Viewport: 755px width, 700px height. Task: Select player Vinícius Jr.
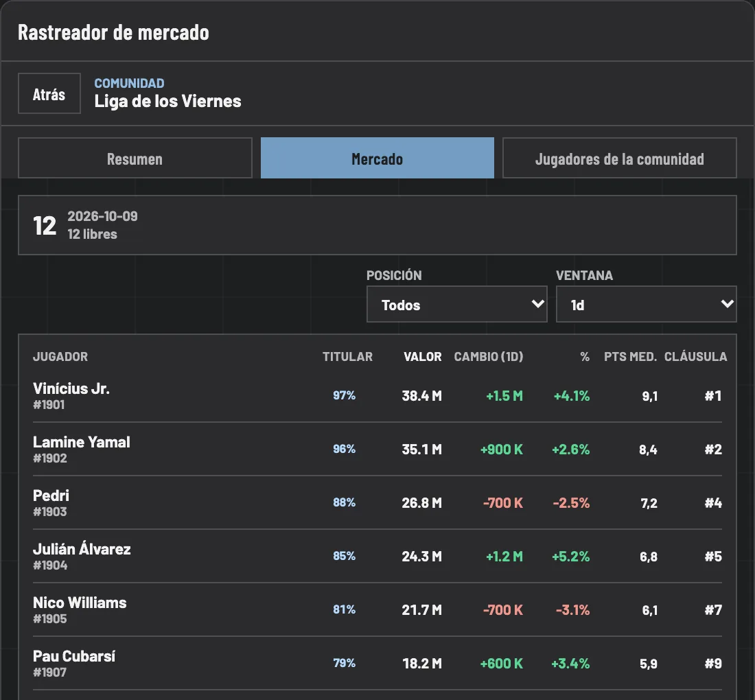[x=71, y=388]
